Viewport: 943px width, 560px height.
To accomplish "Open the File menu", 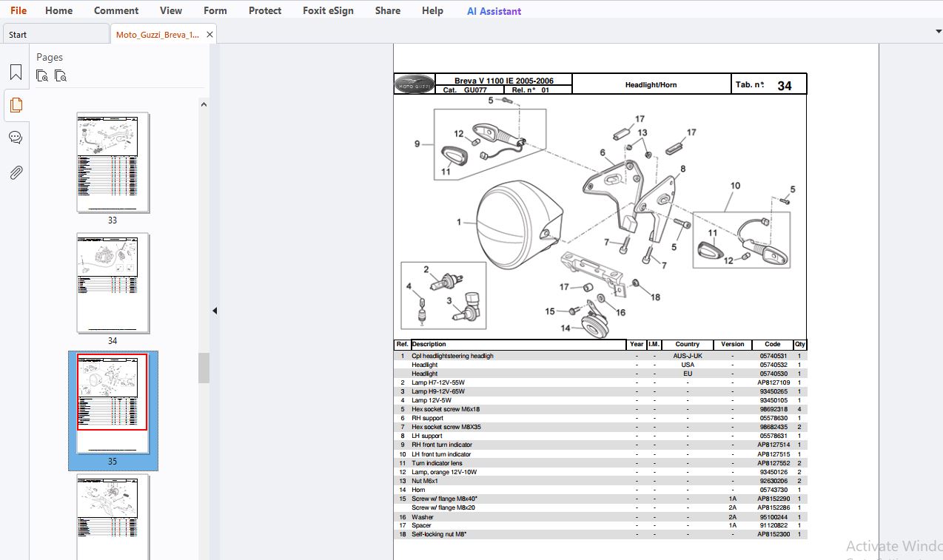I will (x=19, y=10).
